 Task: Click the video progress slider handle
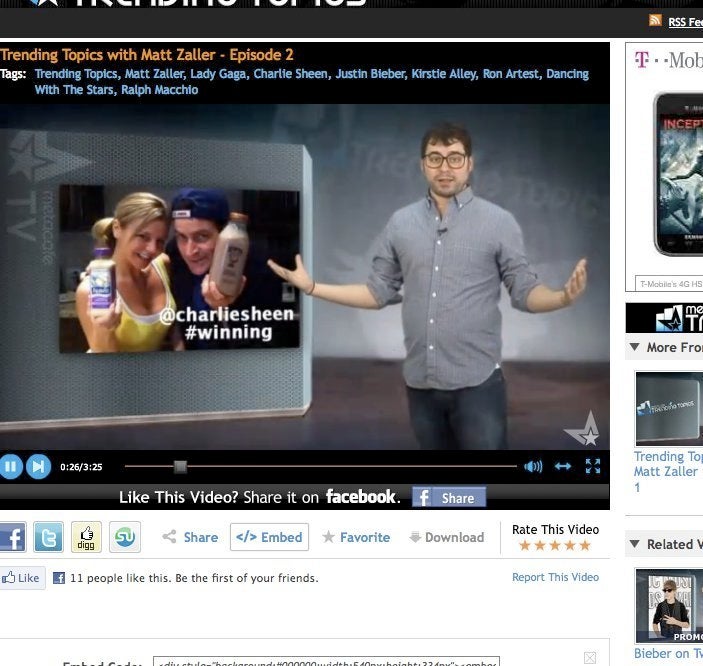[180, 466]
